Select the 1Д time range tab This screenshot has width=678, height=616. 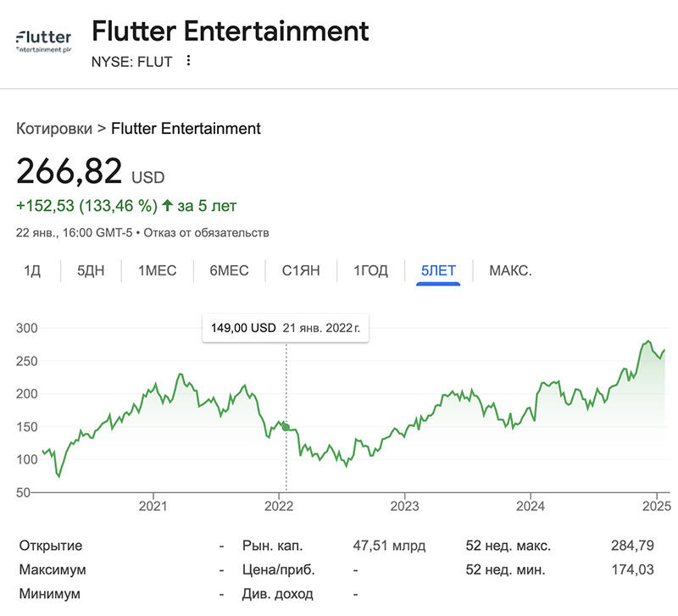[32, 271]
